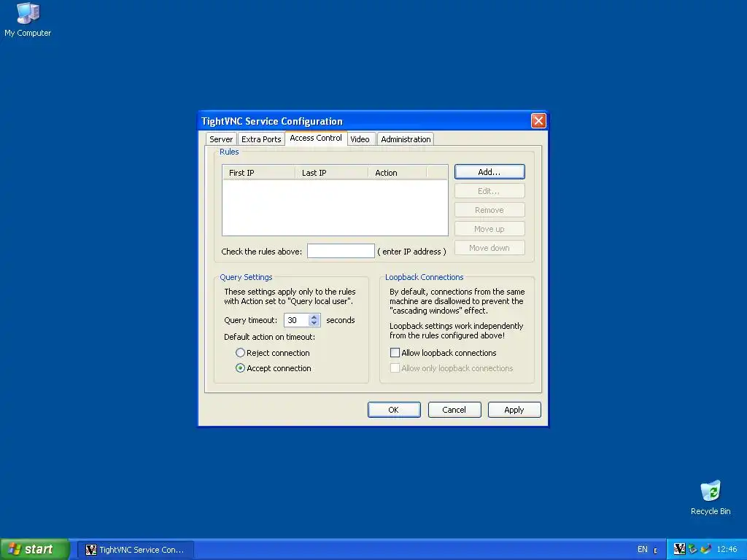This screenshot has height=560, width=747.
Task: Click the TightVNC tray icon
Action: (679, 549)
